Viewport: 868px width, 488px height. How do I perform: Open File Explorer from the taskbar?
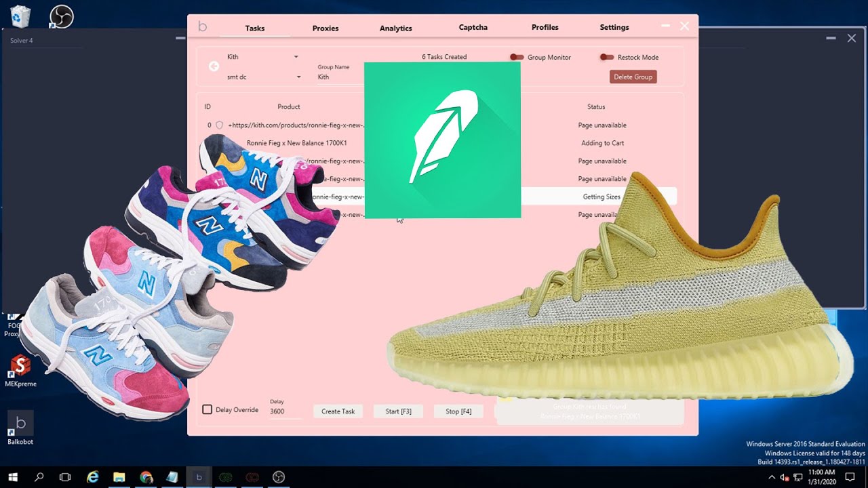tap(119, 477)
